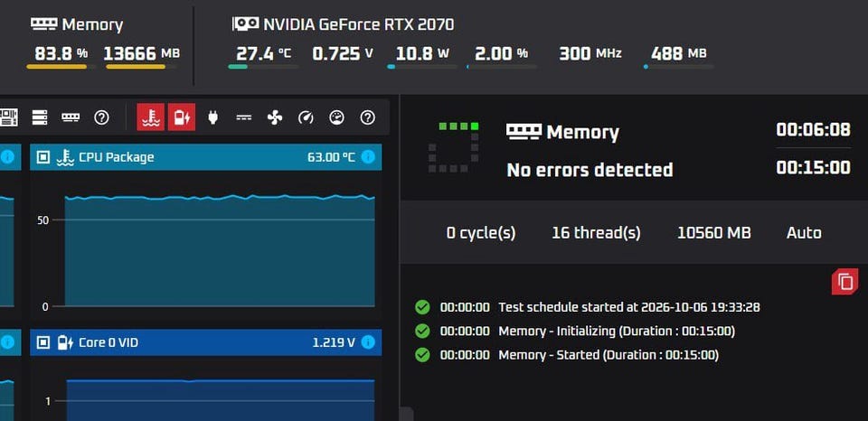Viewport: 868px width, 421px height.
Task: Toggle the power plug sensors filter
Action: 212,117
